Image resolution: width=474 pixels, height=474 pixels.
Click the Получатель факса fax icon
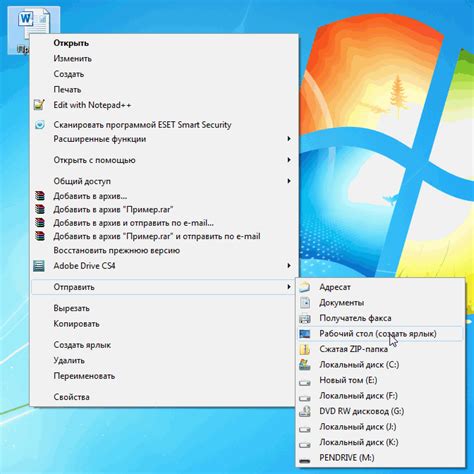[305, 318]
